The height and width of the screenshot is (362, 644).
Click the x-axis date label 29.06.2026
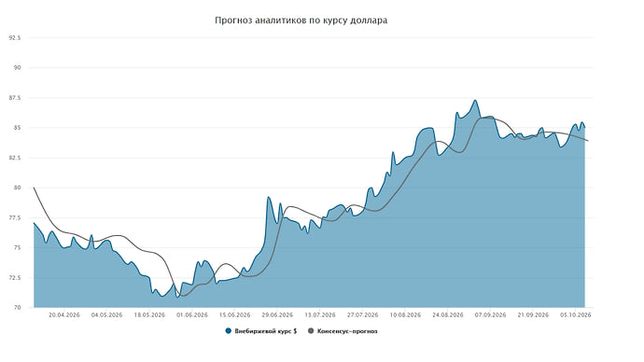(x=277, y=314)
